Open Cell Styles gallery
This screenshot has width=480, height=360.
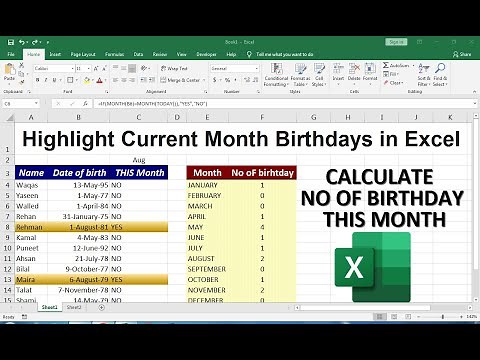click(x=319, y=75)
